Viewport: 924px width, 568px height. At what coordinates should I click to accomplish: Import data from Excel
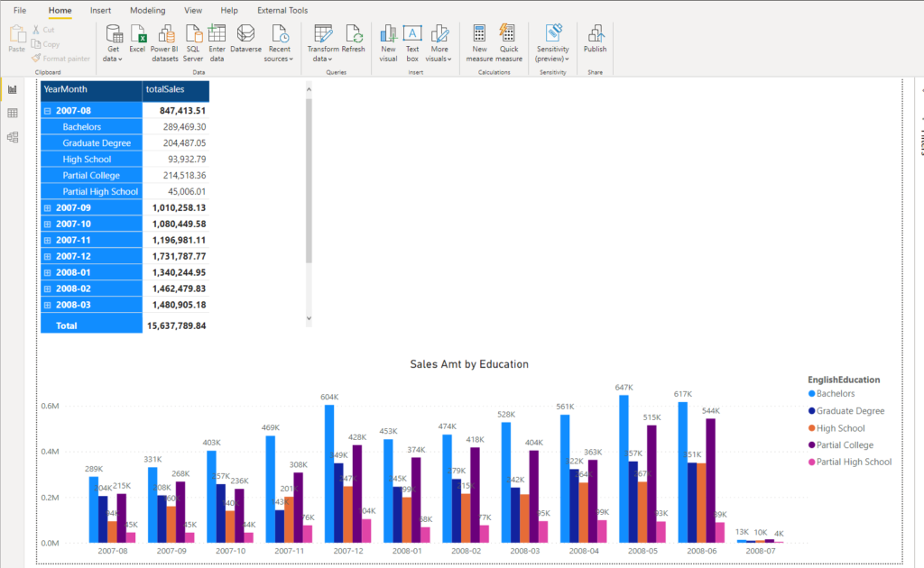(137, 39)
